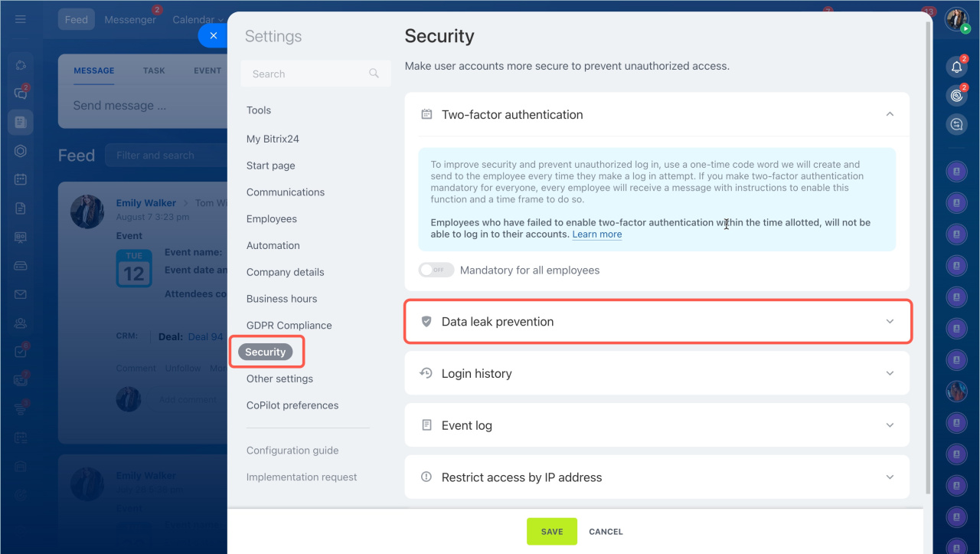Close the settings panel with X
This screenshot has width=980, height=554.
[x=214, y=35]
